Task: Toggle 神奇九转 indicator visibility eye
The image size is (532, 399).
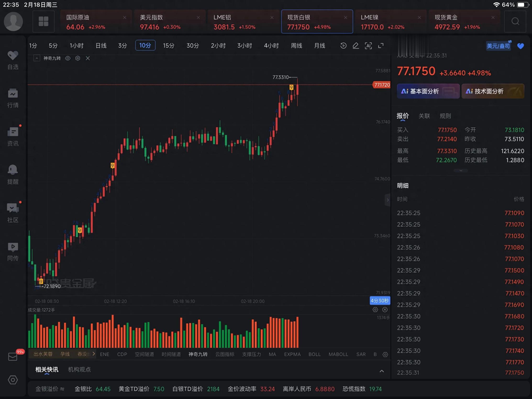Action: tap(68, 58)
